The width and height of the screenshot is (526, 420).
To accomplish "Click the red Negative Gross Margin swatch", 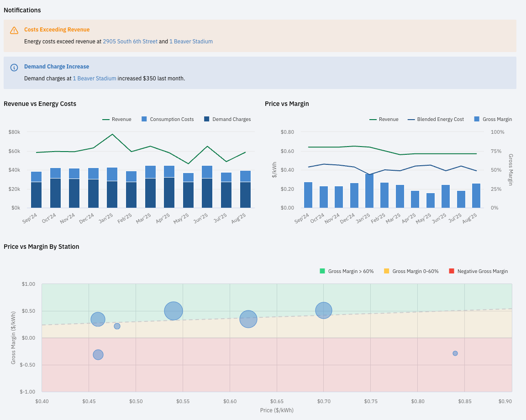I will [x=452, y=271].
